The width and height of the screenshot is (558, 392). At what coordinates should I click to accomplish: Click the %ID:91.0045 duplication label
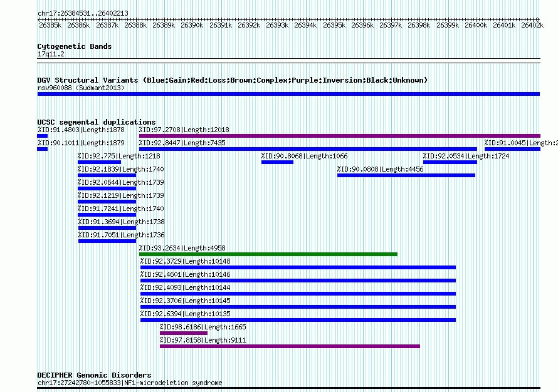[x=521, y=143]
